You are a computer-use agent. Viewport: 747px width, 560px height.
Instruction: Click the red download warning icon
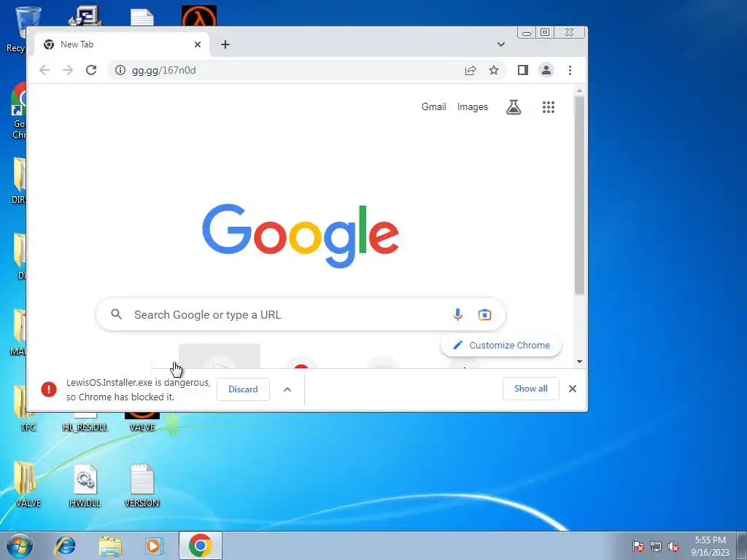coord(49,389)
